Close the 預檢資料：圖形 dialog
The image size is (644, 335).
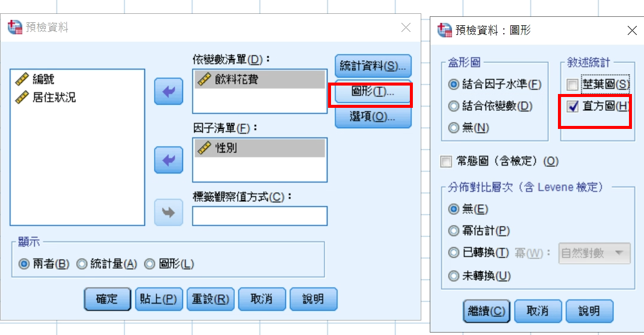point(631,30)
